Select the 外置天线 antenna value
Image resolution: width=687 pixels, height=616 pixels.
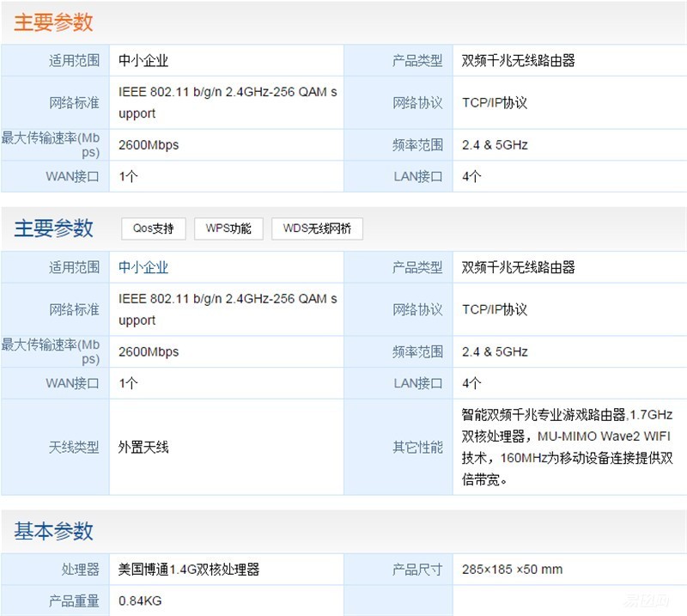[143, 448]
